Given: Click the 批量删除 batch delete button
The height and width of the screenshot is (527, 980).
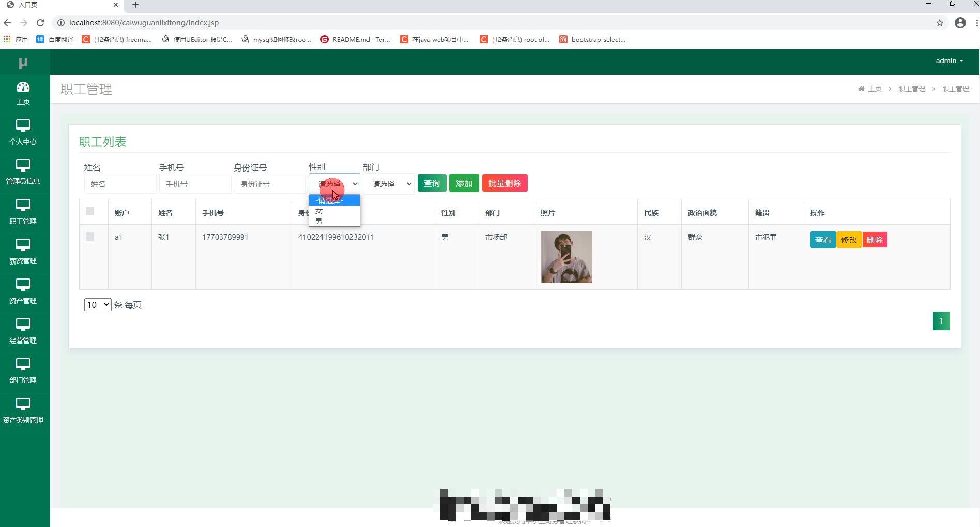Looking at the screenshot, I should pyautogui.click(x=504, y=183).
